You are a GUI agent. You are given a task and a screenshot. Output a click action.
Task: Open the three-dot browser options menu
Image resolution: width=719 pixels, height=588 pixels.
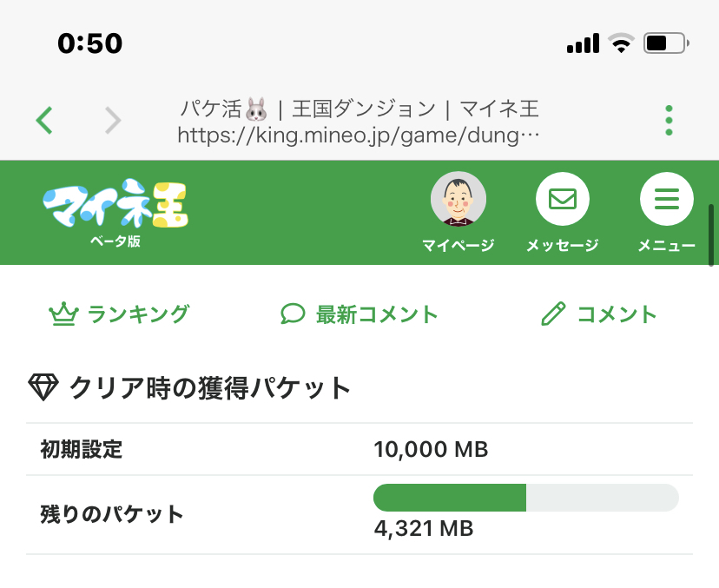tap(669, 121)
